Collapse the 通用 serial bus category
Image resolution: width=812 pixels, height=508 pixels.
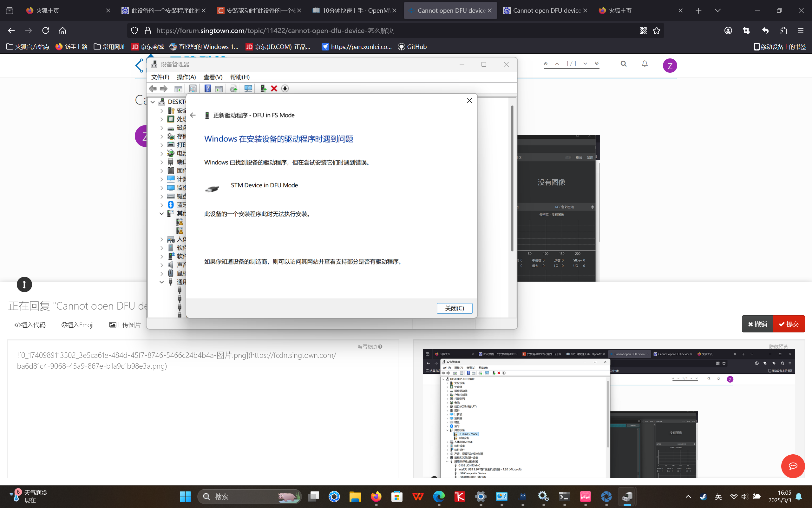[161, 282]
